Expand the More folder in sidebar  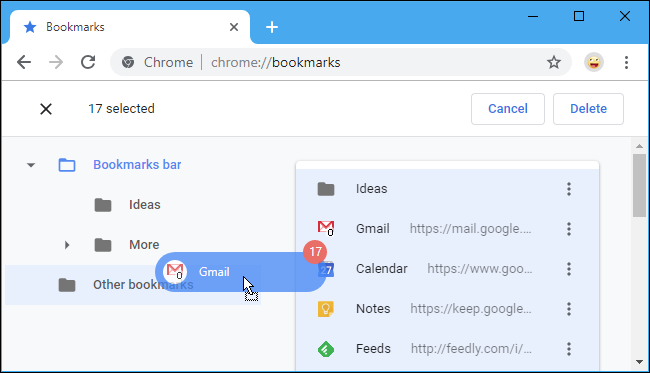67,245
